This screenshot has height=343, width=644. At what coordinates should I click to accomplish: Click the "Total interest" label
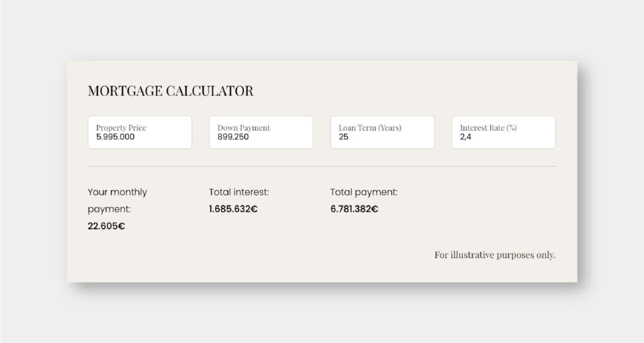coord(238,192)
